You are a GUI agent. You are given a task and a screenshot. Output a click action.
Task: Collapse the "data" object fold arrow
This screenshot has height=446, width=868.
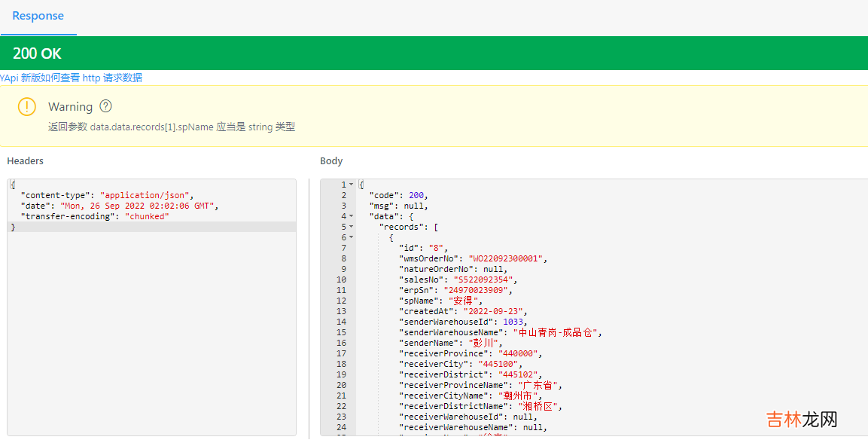pyautogui.click(x=351, y=216)
